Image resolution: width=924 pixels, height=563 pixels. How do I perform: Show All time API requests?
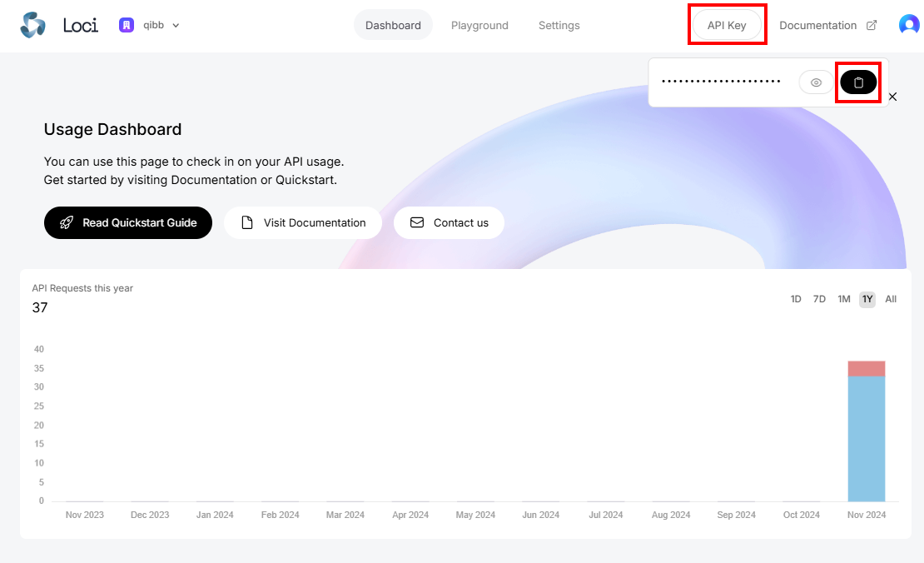(891, 299)
